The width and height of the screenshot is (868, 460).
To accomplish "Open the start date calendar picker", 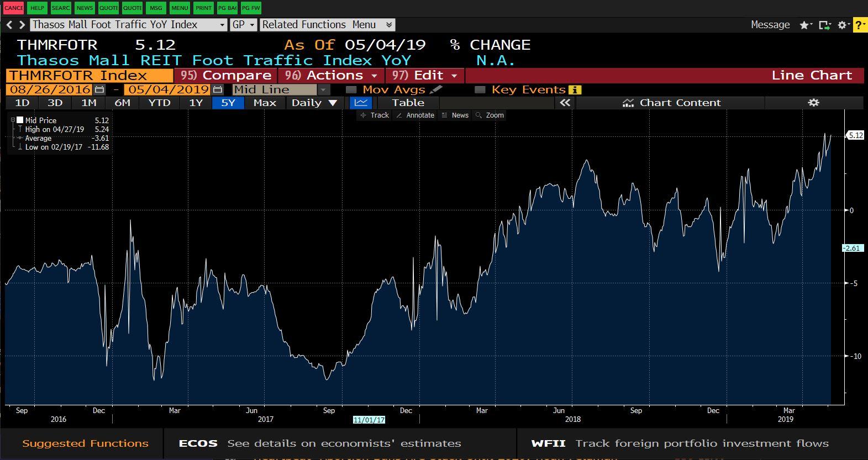I will point(99,89).
